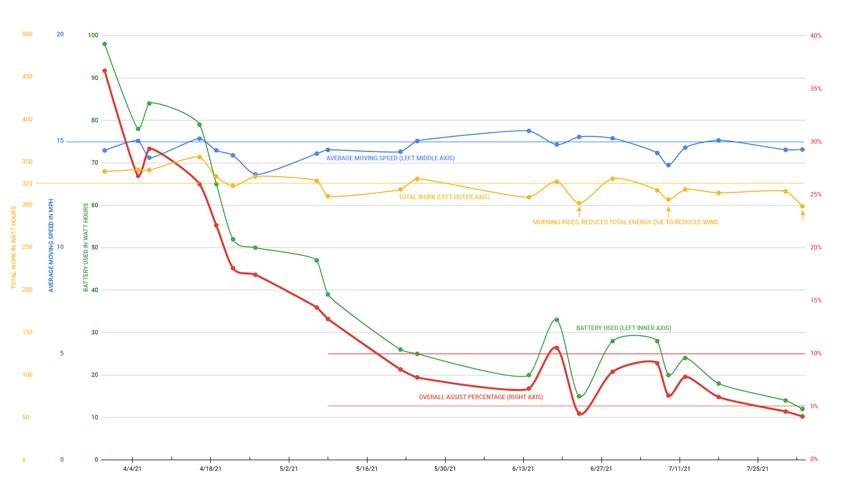Click the Average Moving Speed series label
This screenshot has width=857, height=504.
390,158
